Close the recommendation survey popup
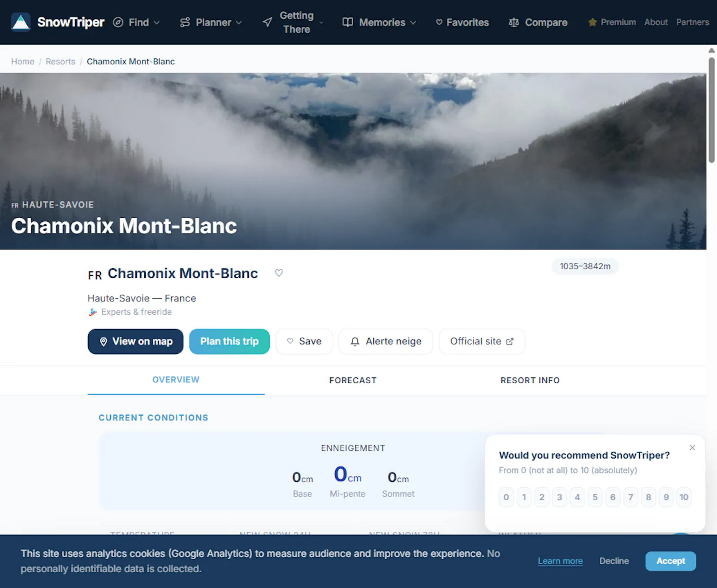This screenshot has height=588, width=717. coord(692,447)
